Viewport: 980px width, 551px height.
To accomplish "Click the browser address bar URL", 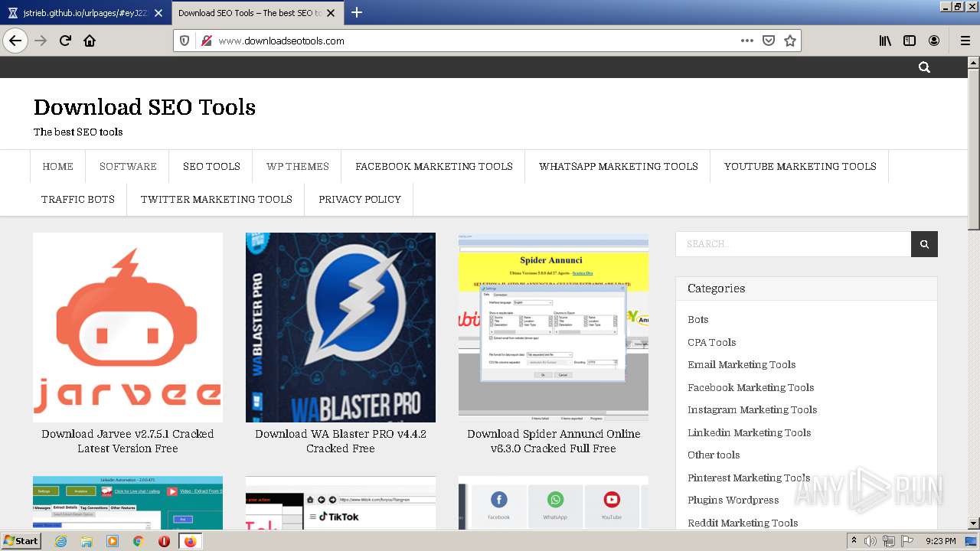I will tap(281, 41).
